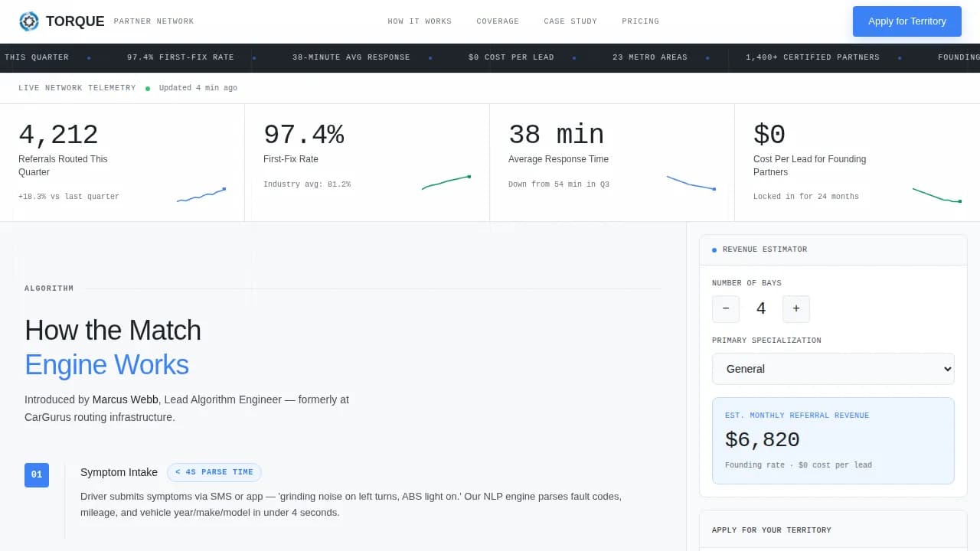The height and width of the screenshot is (551, 980).
Task: Click the Torque gear logo icon
Action: tap(29, 21)
